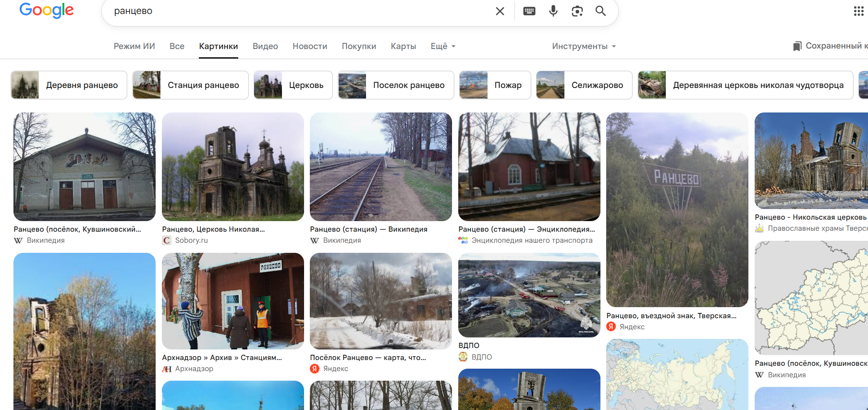This screenshot has height=410, width=868.
Task: Switch to the Режим ИИ tab
Action: [134, 46]
